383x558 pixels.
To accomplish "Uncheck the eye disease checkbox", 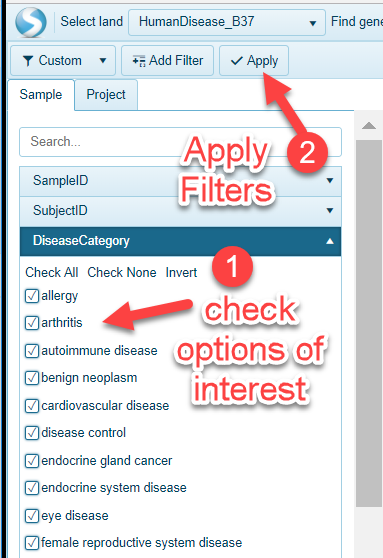I will (x=32, y=516).
